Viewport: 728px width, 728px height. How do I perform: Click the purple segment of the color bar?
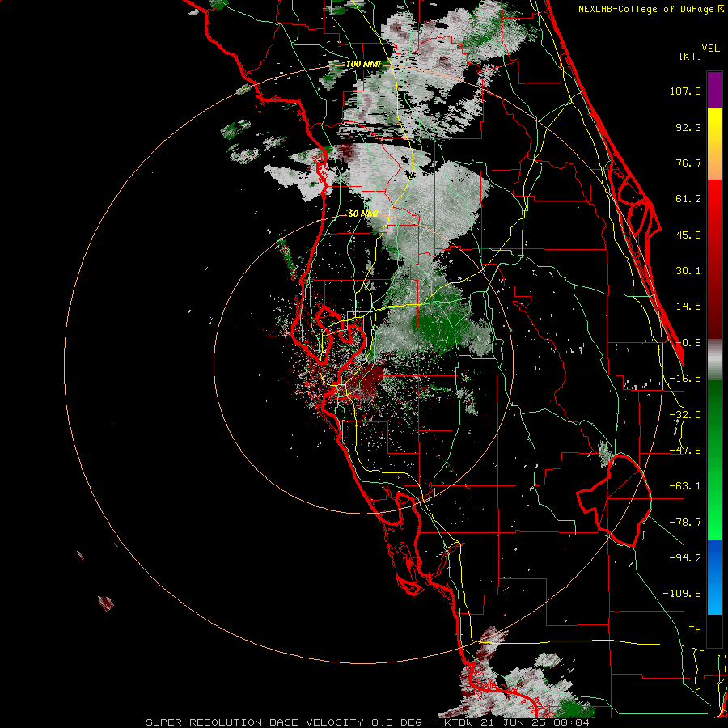click(714, 90)
